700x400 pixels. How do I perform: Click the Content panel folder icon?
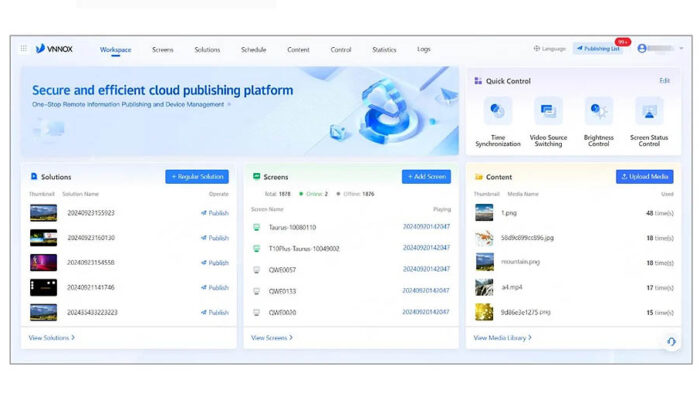tap(479, 177)
